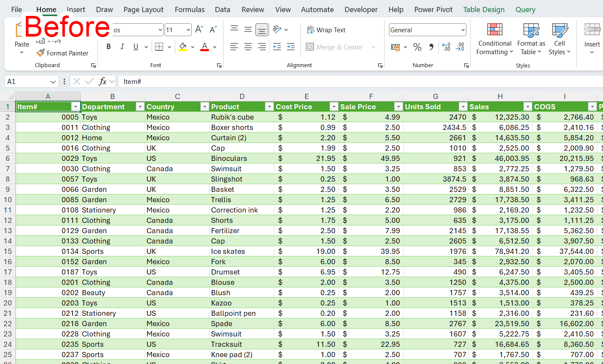Image resolution: width=603 pixels, height=364 pixels.
Task: Open Alignment dialog launcher
Action: [380, 65]
